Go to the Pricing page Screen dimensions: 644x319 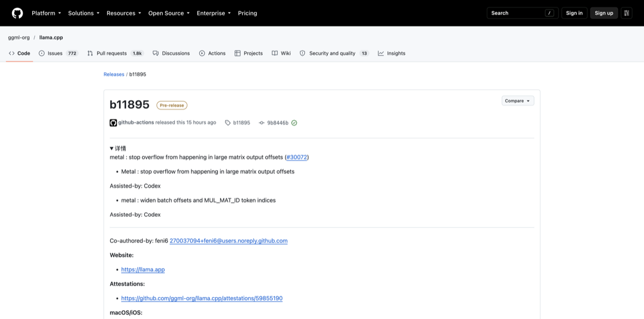click(x=247, y=13)
